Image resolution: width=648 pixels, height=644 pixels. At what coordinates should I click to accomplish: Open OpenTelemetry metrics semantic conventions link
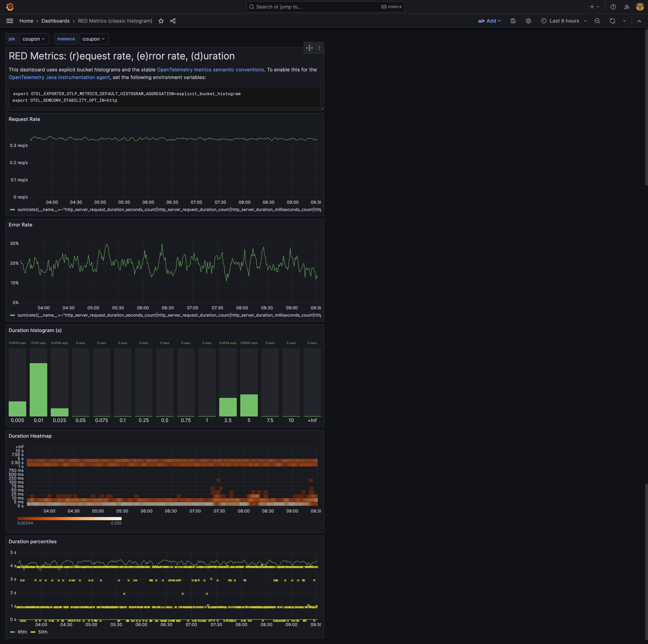coord(210,70)
